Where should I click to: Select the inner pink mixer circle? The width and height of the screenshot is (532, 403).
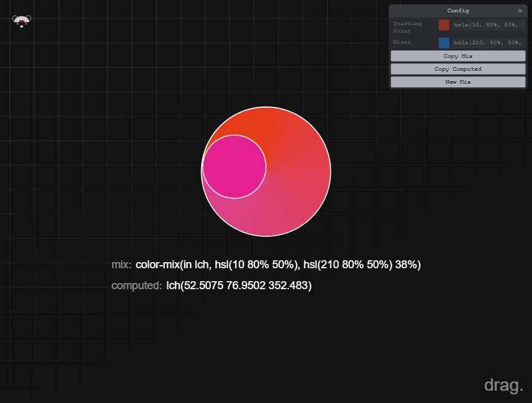tap(234, 166)
